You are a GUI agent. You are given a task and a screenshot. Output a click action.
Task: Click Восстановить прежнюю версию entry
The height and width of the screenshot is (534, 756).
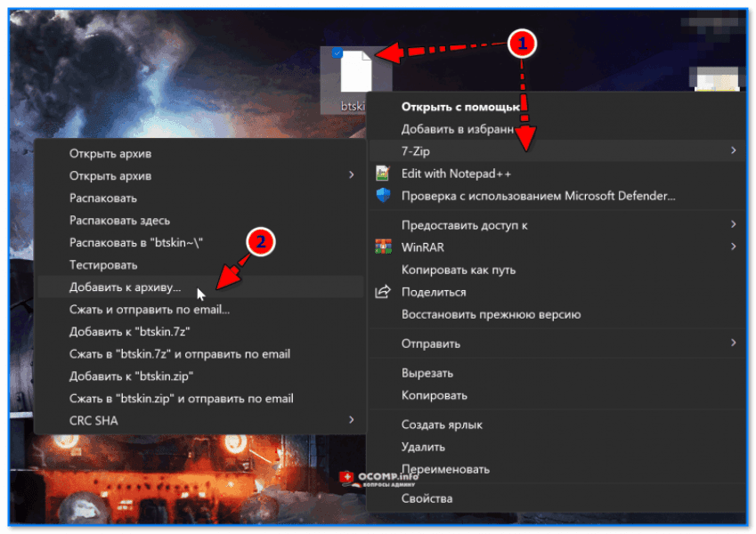click(488, 314)
